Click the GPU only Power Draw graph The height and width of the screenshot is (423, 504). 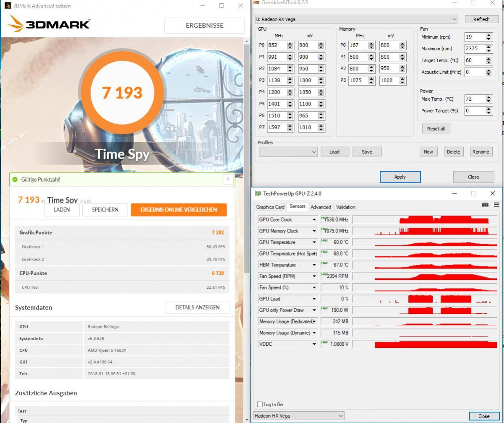(425, 310)
